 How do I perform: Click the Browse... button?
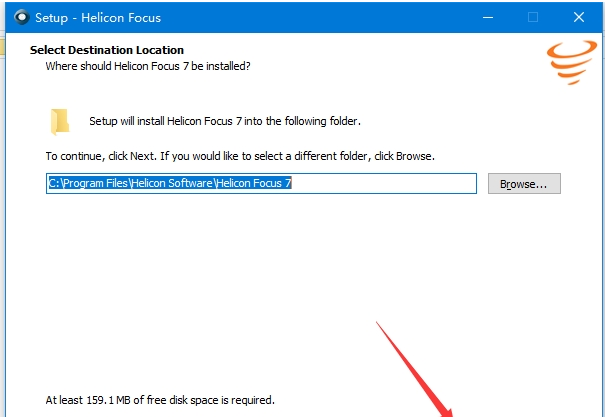click(524, 184)
